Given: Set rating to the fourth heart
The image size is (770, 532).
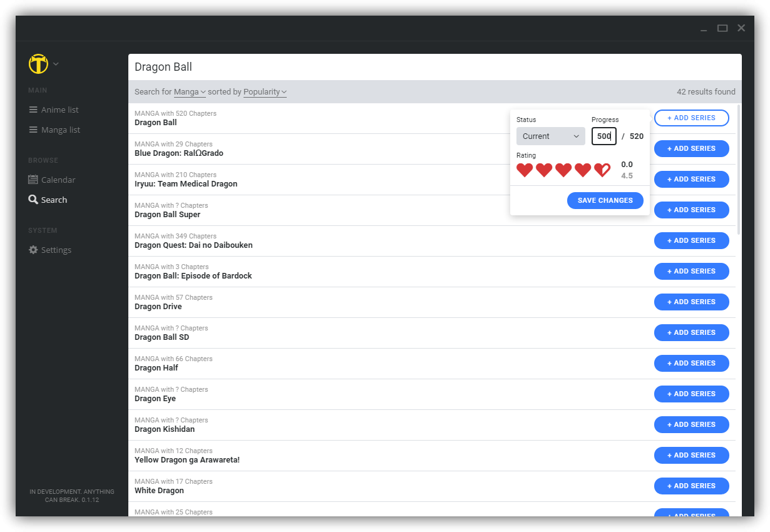Looking at the screenshot, I should click(x=583, y=170).
